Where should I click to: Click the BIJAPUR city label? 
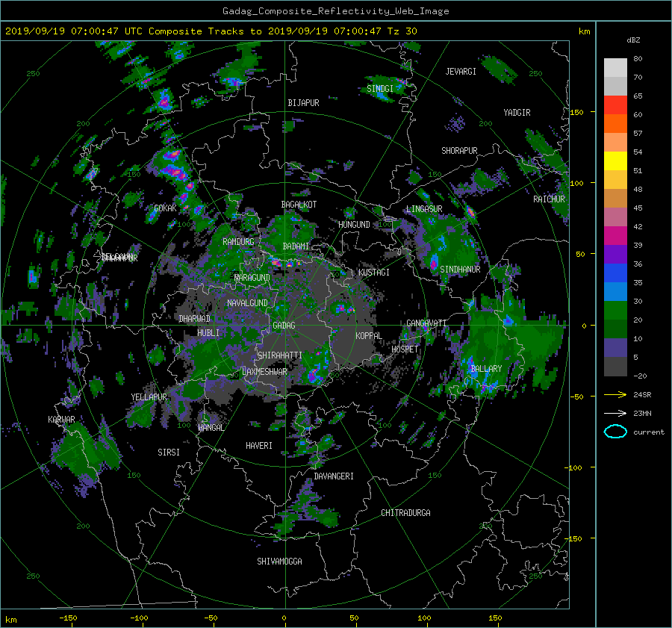pyautogui.click(x=303, y=103)
